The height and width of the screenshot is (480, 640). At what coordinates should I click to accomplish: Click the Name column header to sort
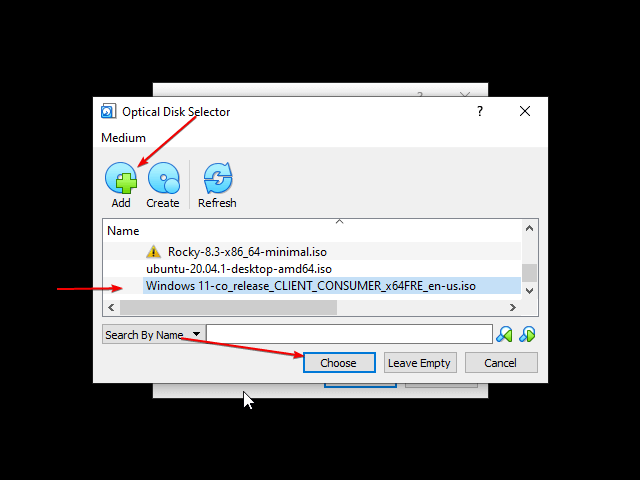[123, 231]
